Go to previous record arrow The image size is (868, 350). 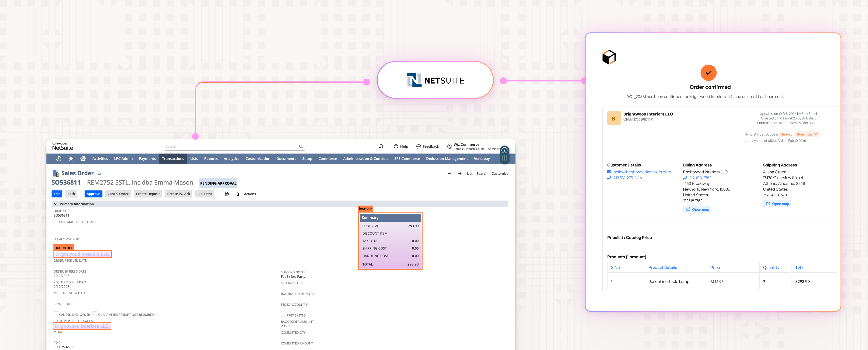[x=449, y=174]
